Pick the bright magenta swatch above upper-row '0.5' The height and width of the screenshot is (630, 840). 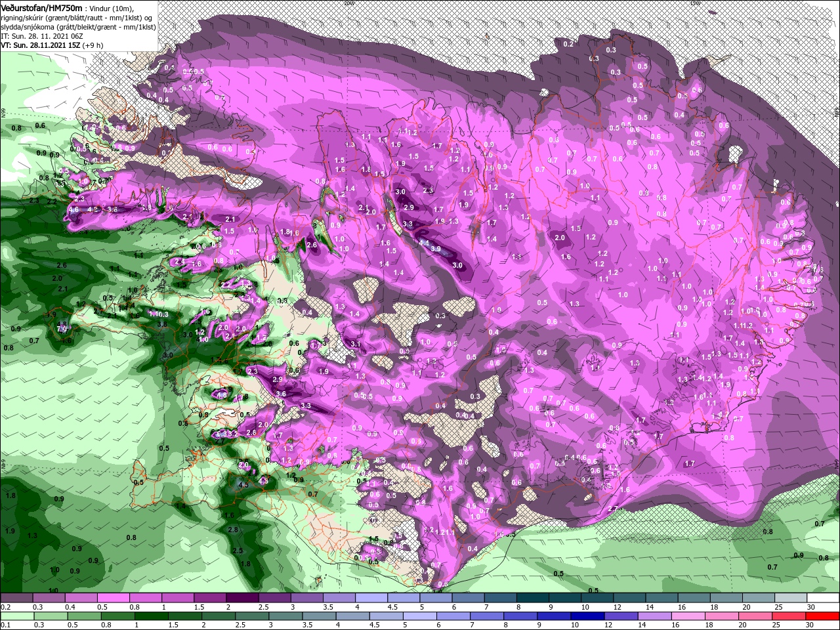point(113,597)
